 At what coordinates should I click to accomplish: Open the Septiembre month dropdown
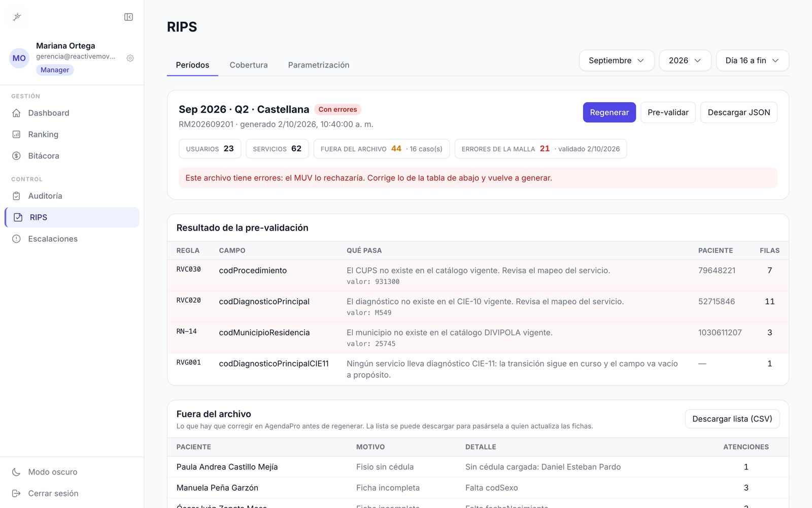pos(617,60)
